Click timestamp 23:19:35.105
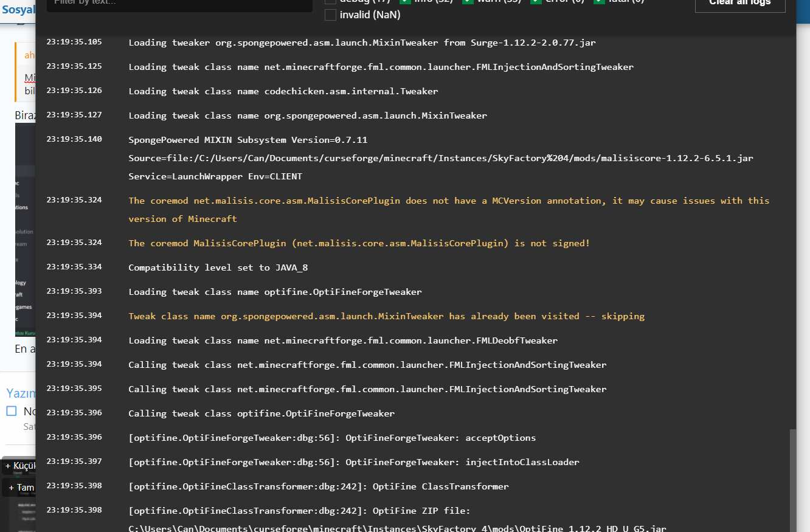This screenshot has height=532, width=810. 74,42
